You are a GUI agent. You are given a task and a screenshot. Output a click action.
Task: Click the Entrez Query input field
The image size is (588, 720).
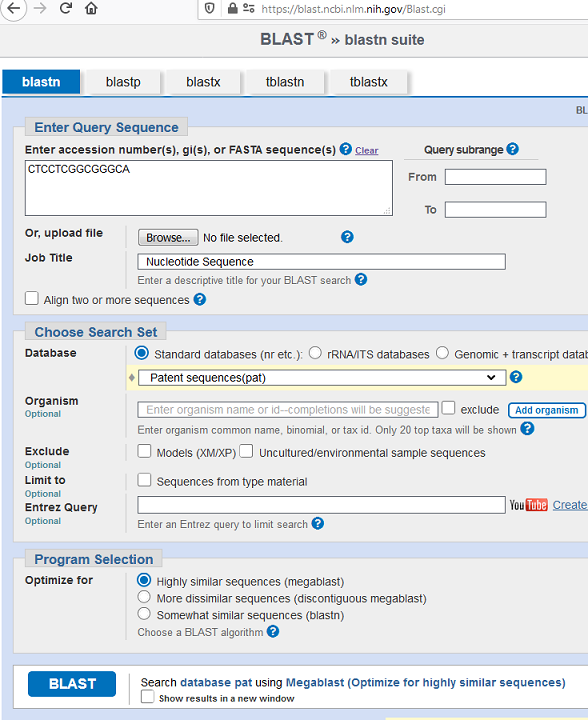(x=322, y=505)
